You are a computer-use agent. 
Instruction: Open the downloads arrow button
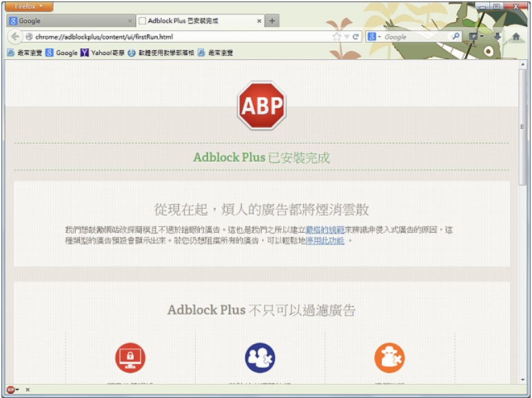(x=498, y=36)
